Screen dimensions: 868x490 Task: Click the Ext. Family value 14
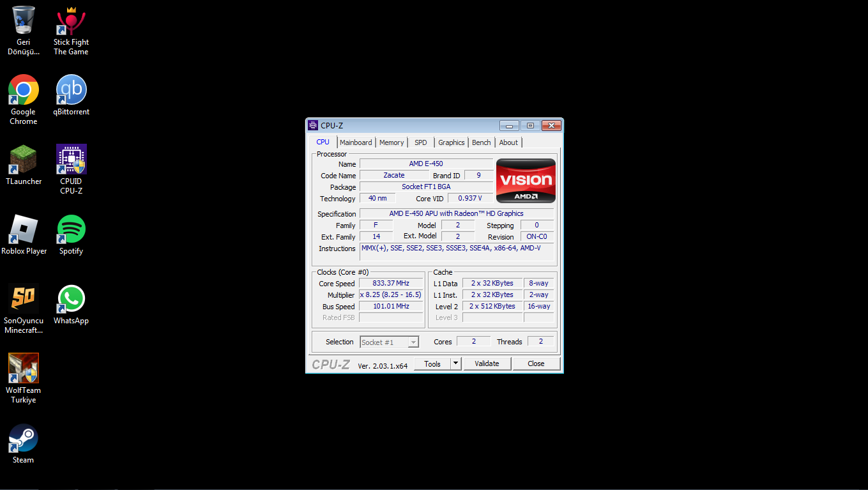tap(376, 236)
